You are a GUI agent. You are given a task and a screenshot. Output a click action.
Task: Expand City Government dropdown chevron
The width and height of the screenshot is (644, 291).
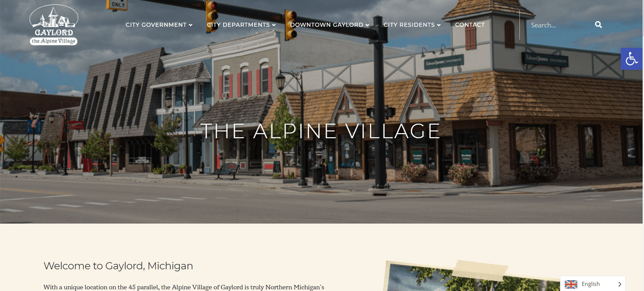pyautogui.click(x=191, y=25)
